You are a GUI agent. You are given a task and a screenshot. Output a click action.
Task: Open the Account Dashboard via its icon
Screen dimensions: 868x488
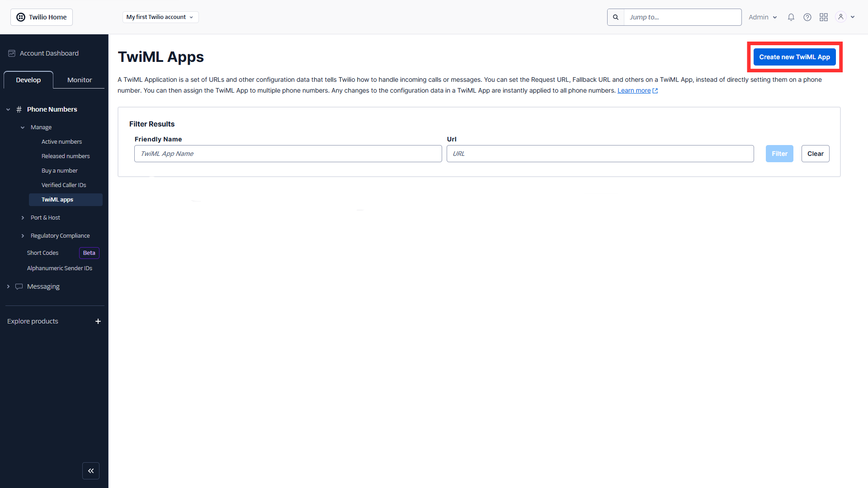point(11,53)
